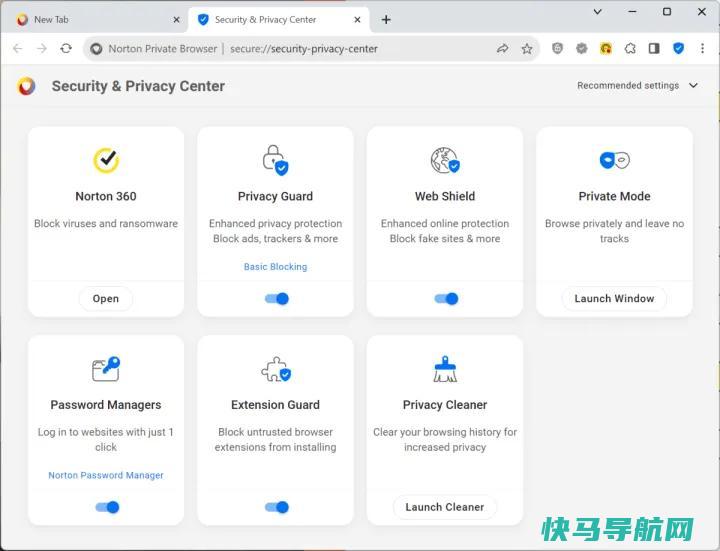Open the Norton Password Manager link
The image size is (720, 551).
coord(106,475)
